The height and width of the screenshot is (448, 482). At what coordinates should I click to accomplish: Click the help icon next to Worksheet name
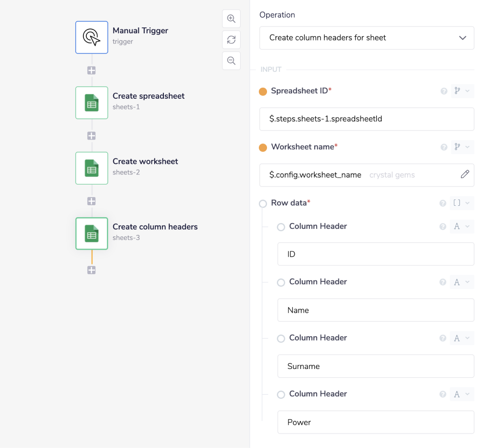(x=443, y=147)
